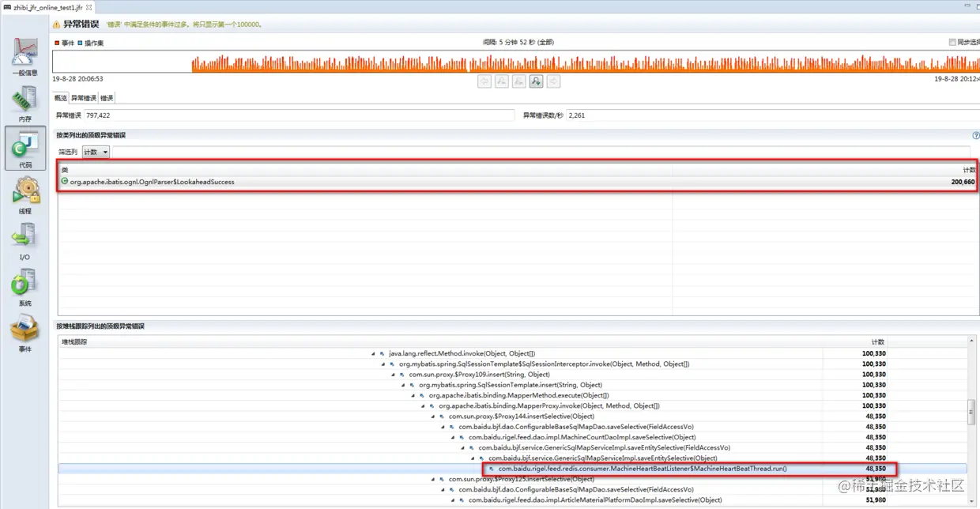Image resolution: width=980 pixels, height=509 pixels.
Task: Open the I/O sidebar page
Action: click(24, 241)
